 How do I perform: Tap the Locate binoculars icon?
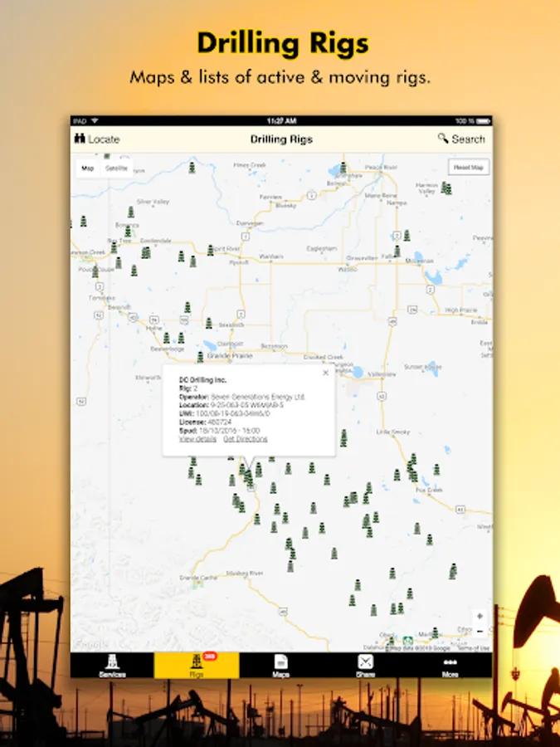point(80,139)
